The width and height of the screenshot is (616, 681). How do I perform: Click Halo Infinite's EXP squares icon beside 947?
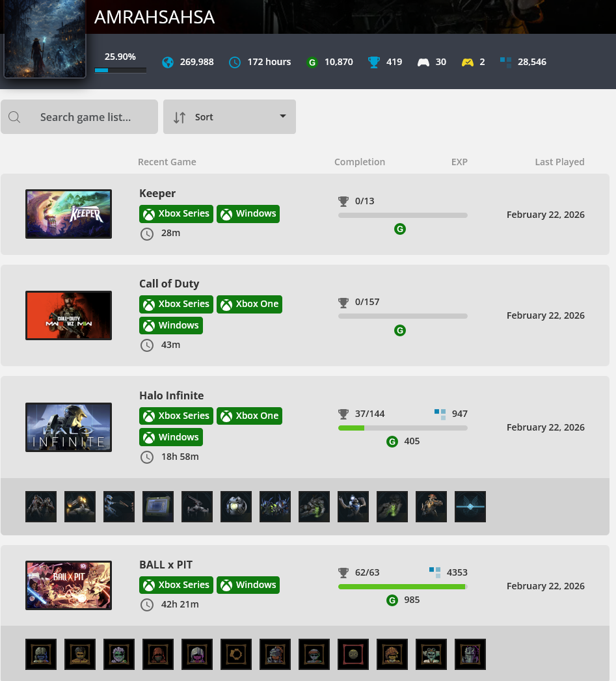coord(440,414)
